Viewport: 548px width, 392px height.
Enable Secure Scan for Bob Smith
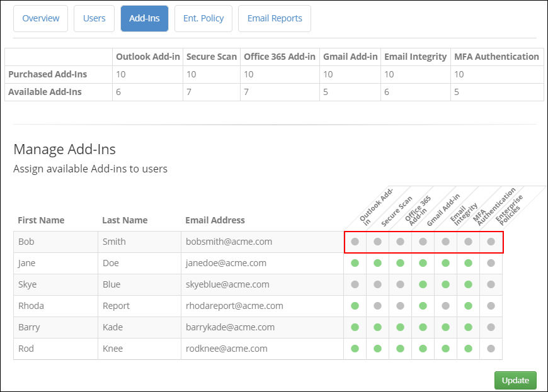click(x=377, y=242)
